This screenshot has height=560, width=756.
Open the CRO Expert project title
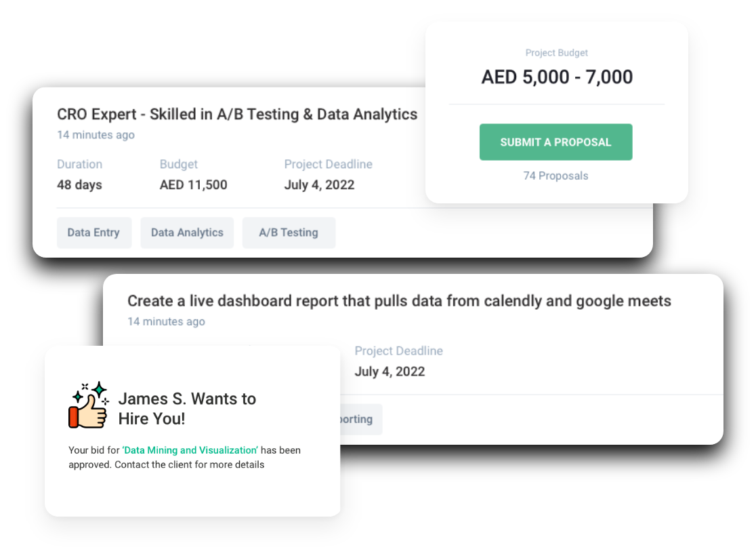point(237,115)
